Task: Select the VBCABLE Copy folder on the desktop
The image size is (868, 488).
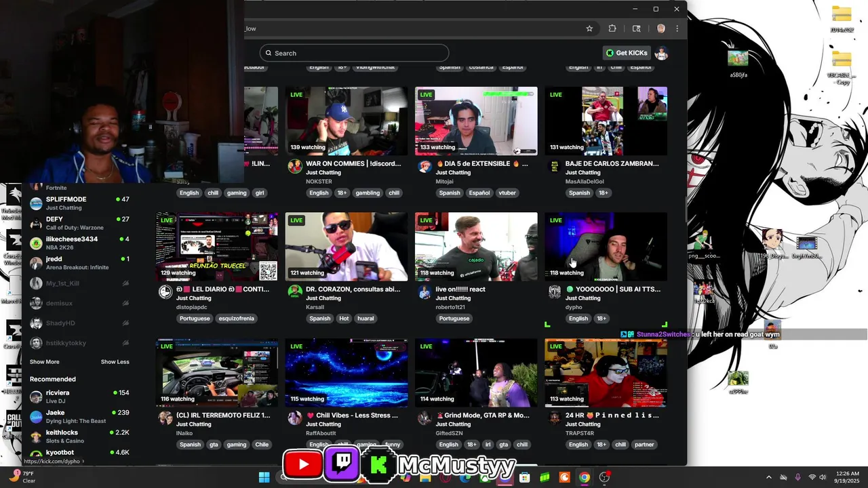Action: [x=841, y=68]
